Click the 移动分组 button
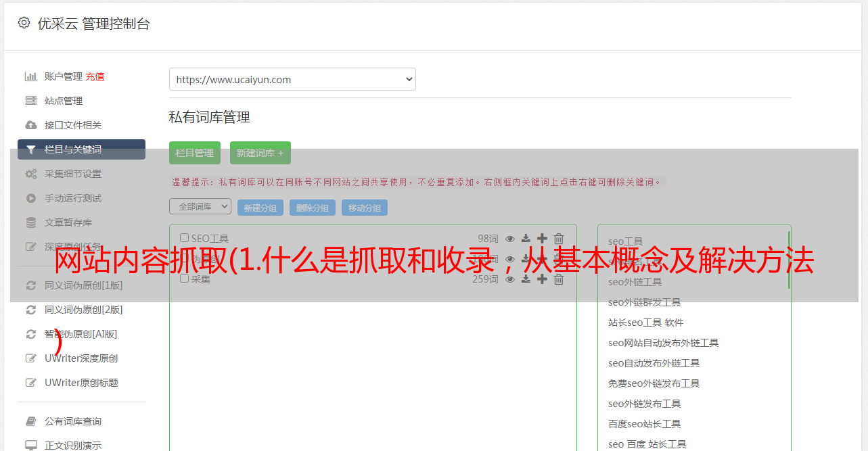868x451 pixels. tap(365, 208)
